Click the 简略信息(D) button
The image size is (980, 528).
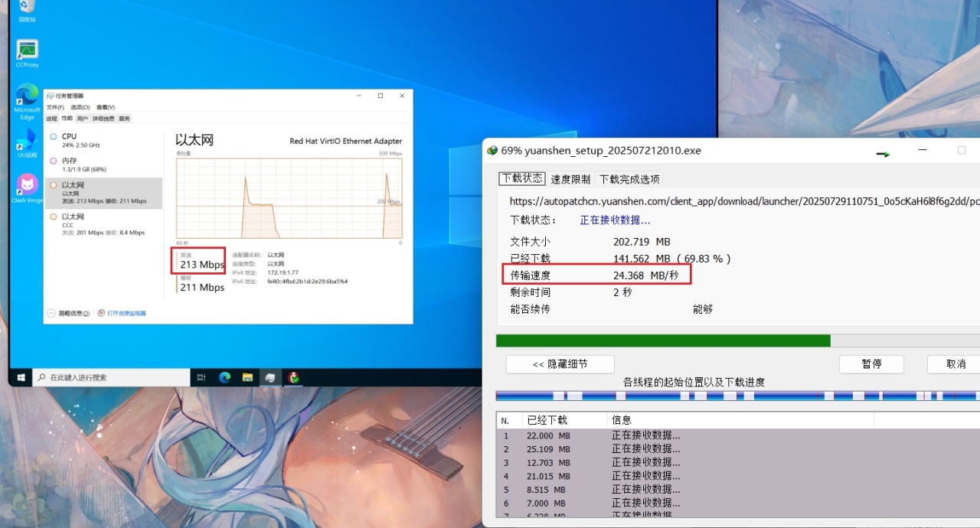point(69,313)
